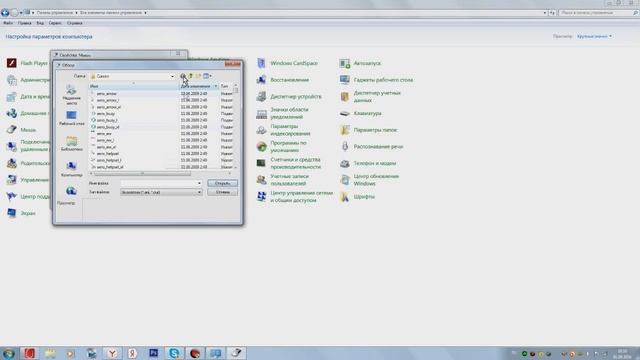Open the Восстановление (Recovery) item

[282, 80]
